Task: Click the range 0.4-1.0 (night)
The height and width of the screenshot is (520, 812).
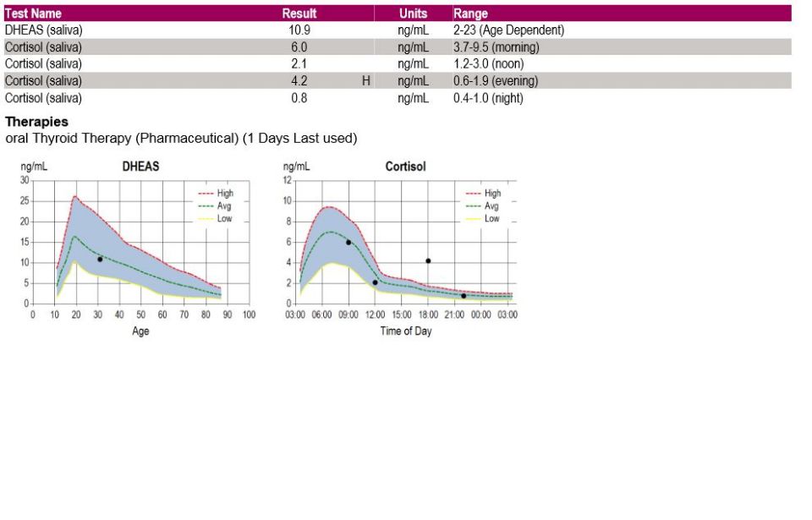Action: pyautogui.click(x=488, y=98)
